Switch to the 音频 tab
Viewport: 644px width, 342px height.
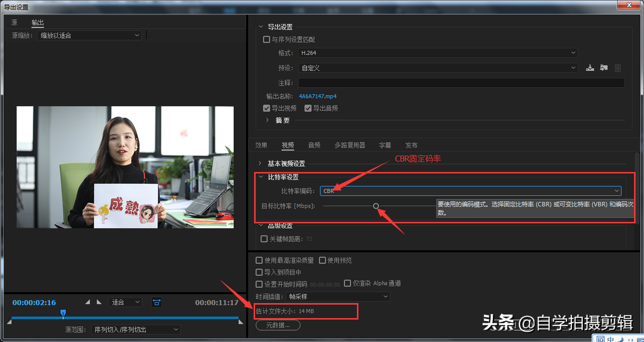314,145
